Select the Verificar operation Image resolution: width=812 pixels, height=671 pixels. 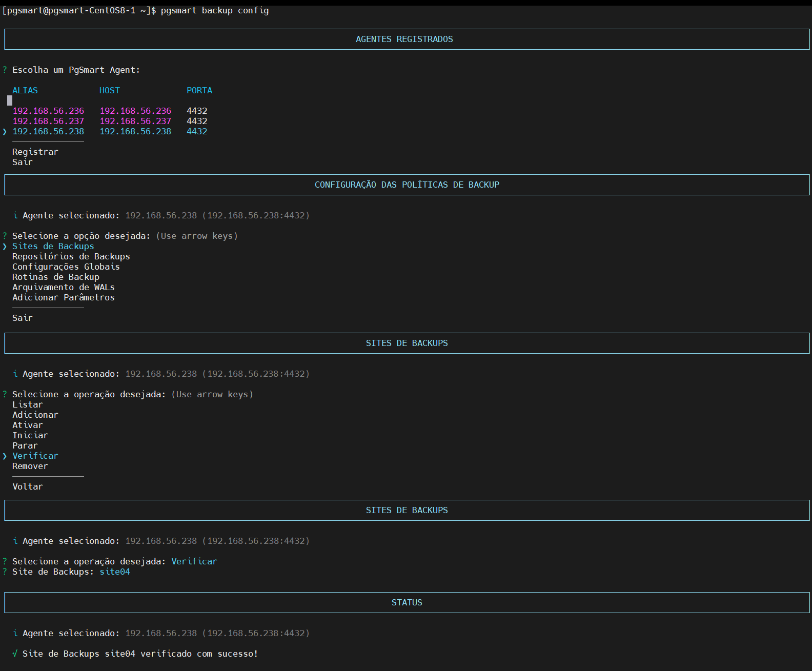click(x=35, y=456)
